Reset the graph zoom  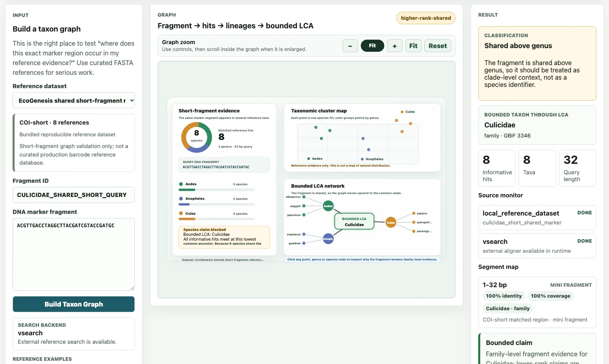tap(438, 46)
